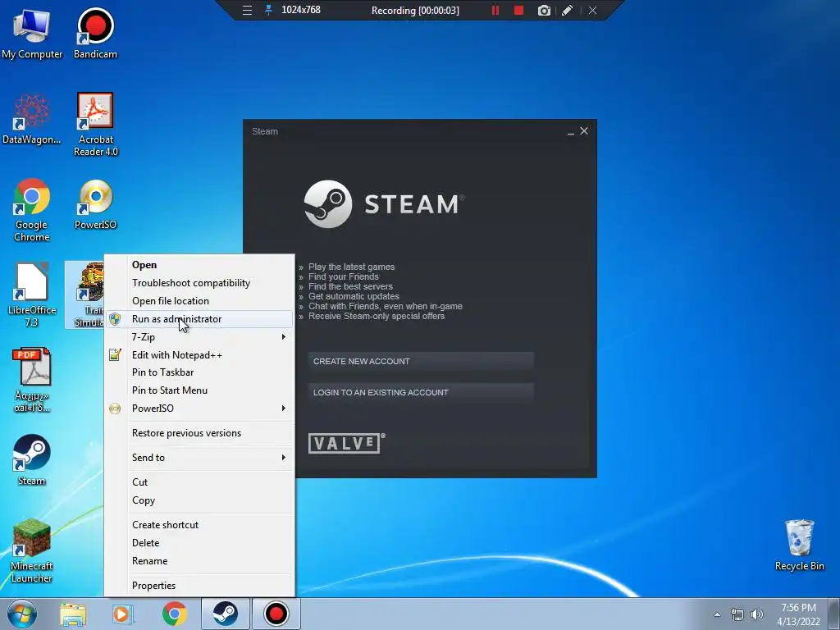Choose Copy in the context menu

click(x=199, y=500)
